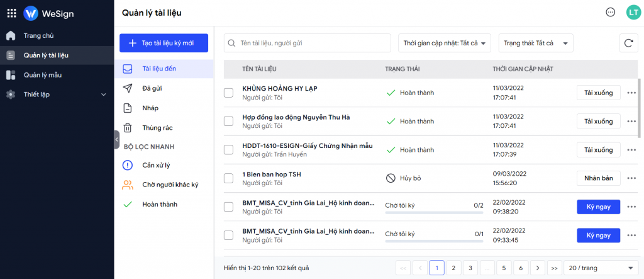This screenshot has height=279, width=644.
Task: Go to page 3 in pagination
Action: (x=470, y=268)
